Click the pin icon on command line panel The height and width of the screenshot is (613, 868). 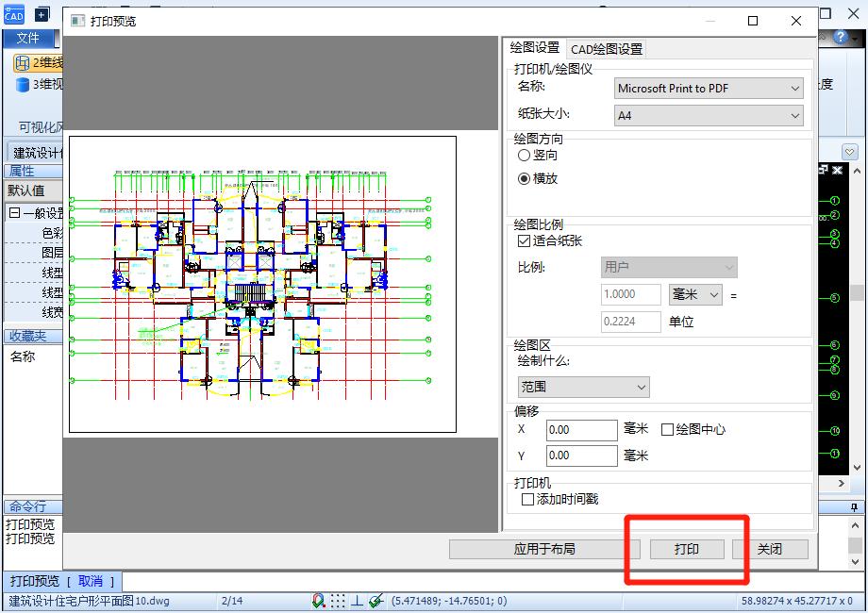[x=854, y=506]
